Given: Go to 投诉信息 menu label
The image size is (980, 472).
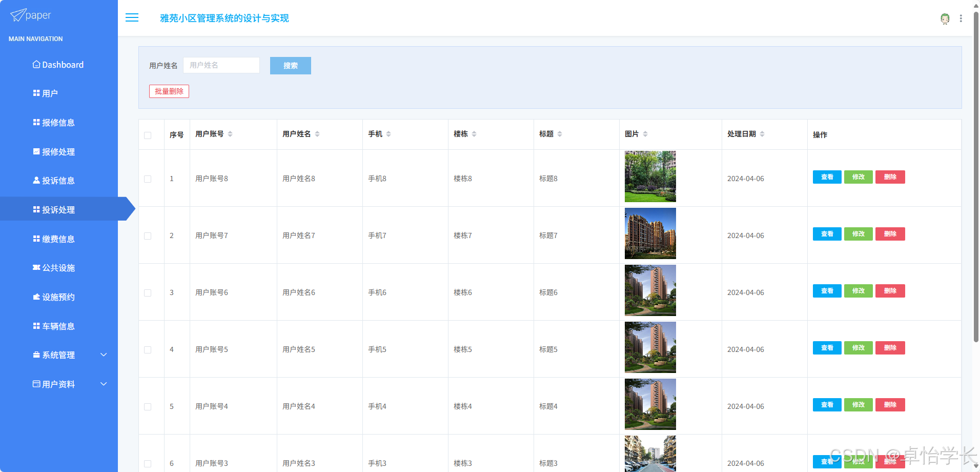Looking at the screenshot, I should tap(58, 181).
